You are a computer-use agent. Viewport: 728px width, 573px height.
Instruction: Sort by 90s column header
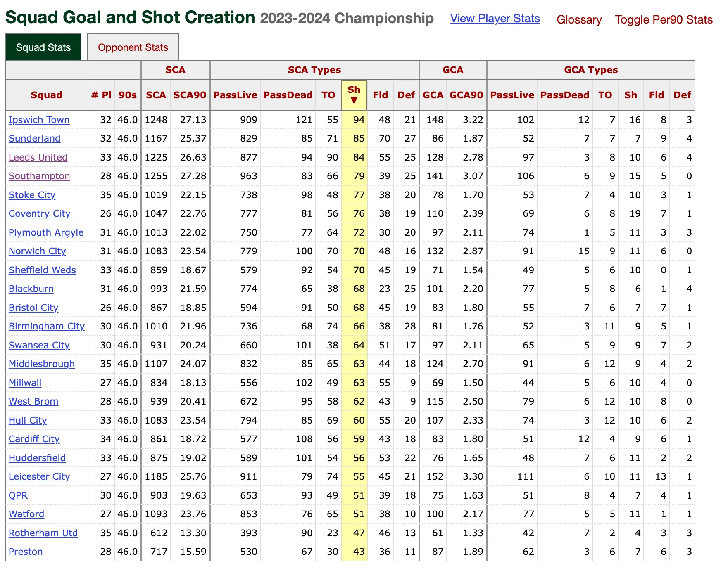[x=128, y=95]
